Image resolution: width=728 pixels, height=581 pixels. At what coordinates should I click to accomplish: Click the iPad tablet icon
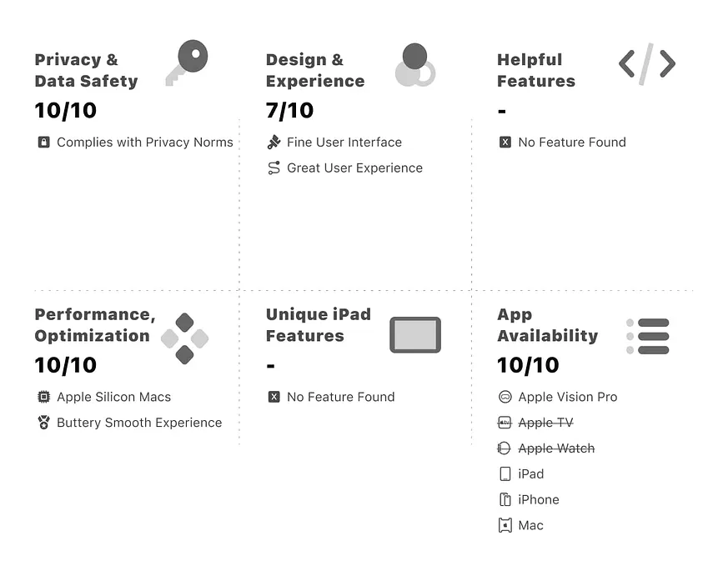(x=415, y=334)
